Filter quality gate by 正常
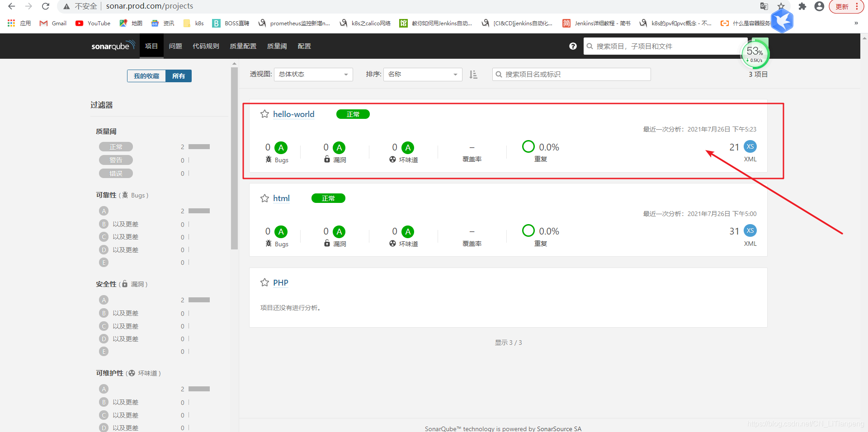This screenshot has width=868, height=432. [116, 147]
